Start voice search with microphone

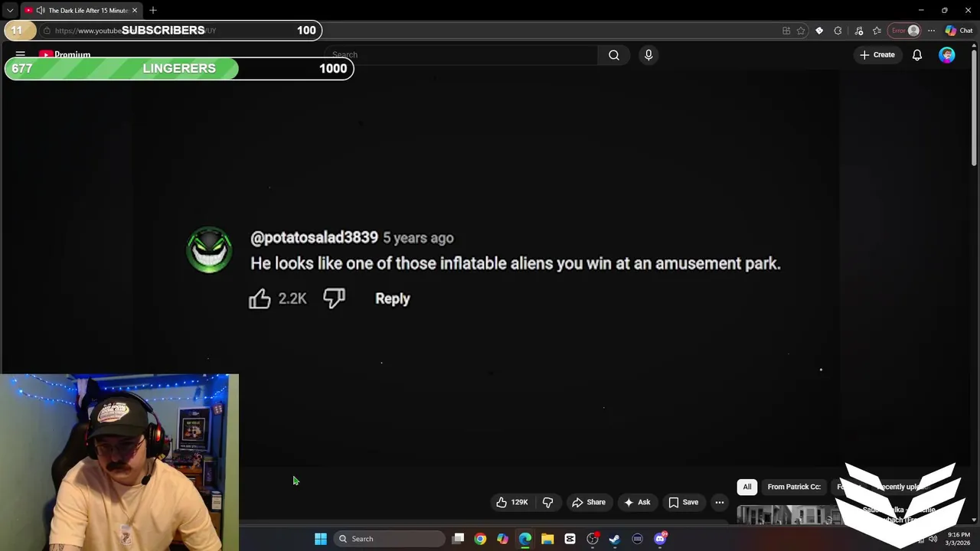[x=648, y=55]
